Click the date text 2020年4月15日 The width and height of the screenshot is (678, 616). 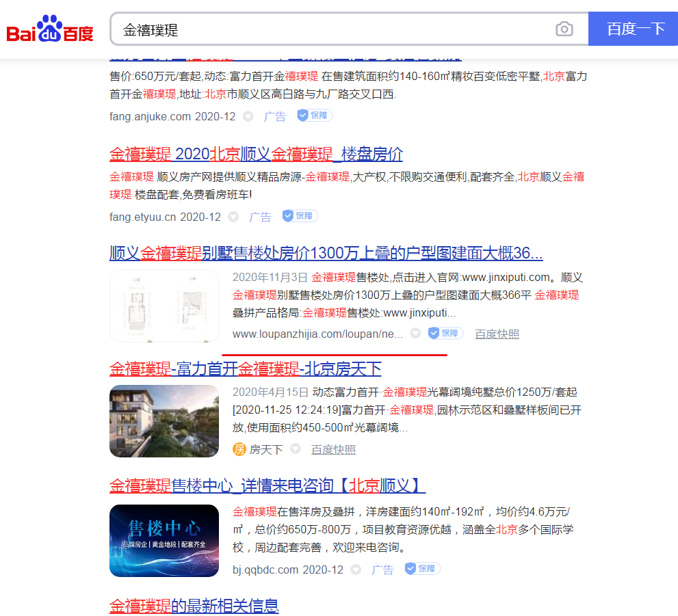tap(270, 392)
